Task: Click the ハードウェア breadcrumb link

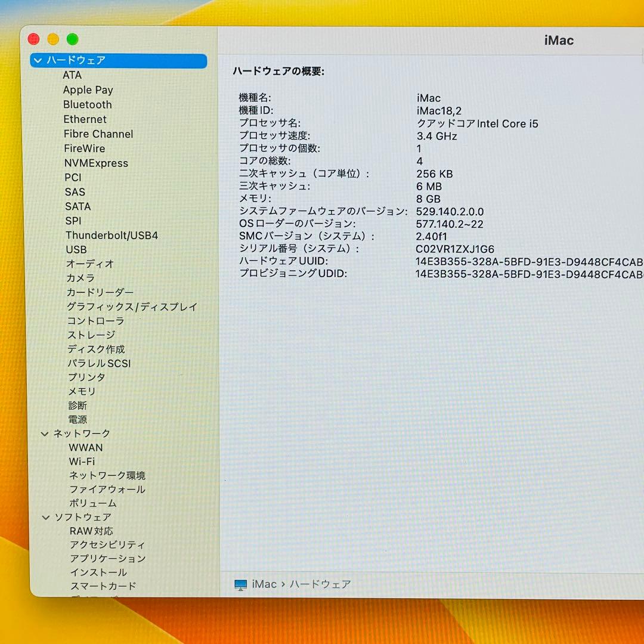Action: [x=321, y=584]
